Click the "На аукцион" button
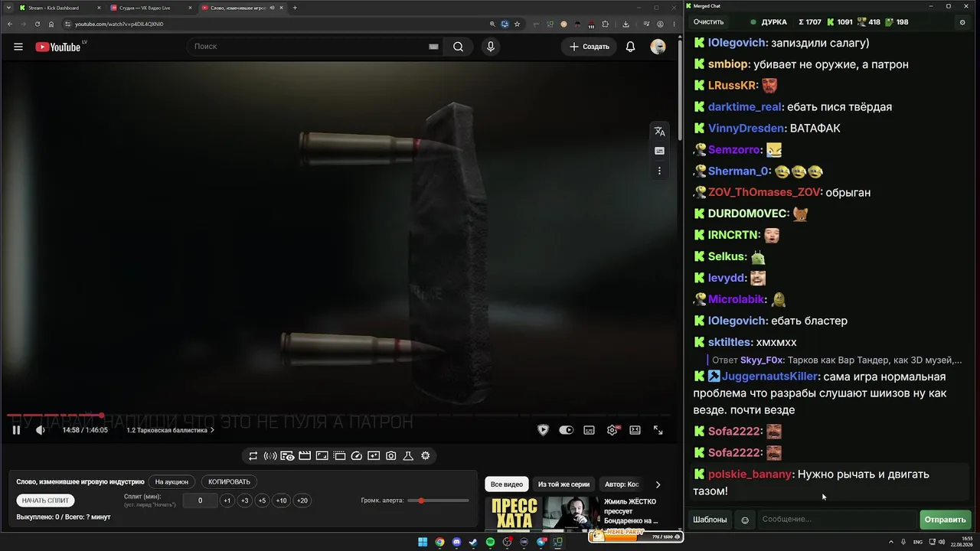The width and height of the screenshot is (980, 551). click(171, 482)
